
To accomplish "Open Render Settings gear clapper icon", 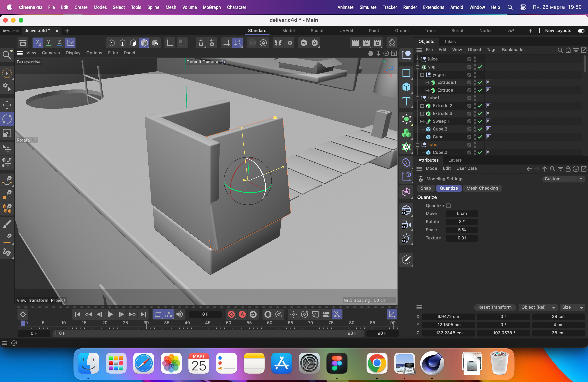I will [377, 43].
